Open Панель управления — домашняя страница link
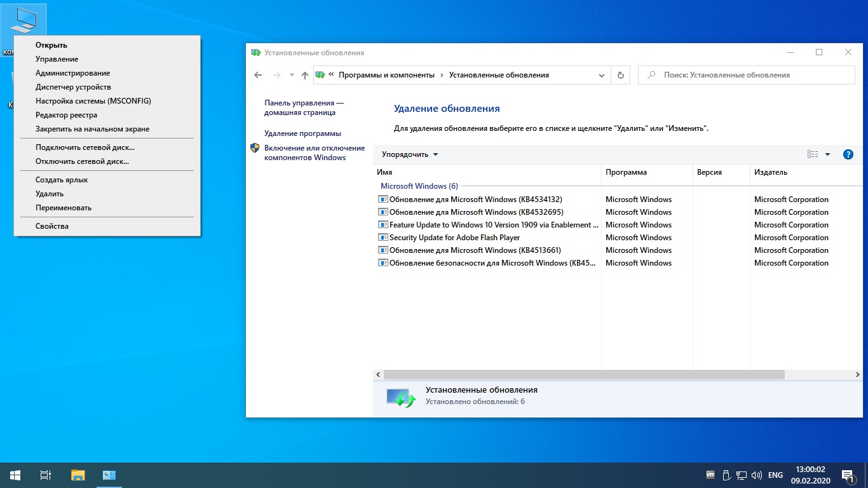868x488 pixels. 304,107
